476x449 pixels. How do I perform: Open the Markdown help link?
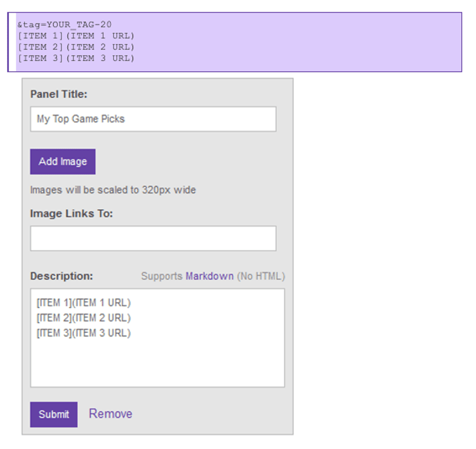(x=209, y=276)
